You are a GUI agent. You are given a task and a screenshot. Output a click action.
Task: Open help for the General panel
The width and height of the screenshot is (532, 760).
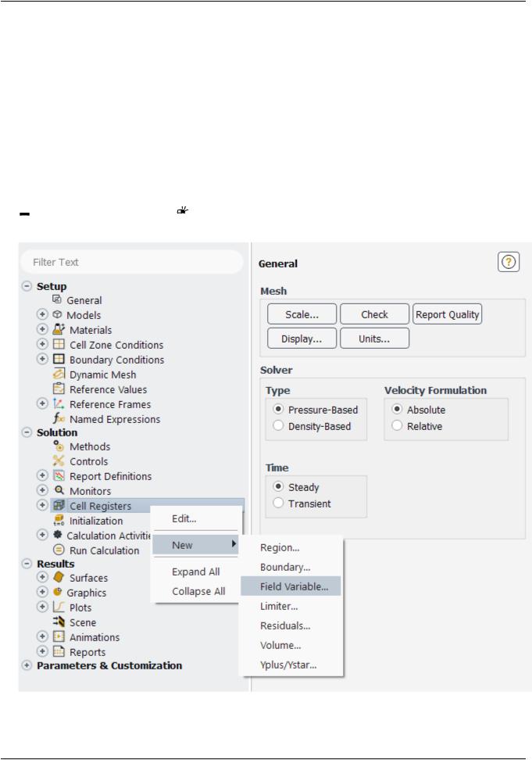click(509, 262)
